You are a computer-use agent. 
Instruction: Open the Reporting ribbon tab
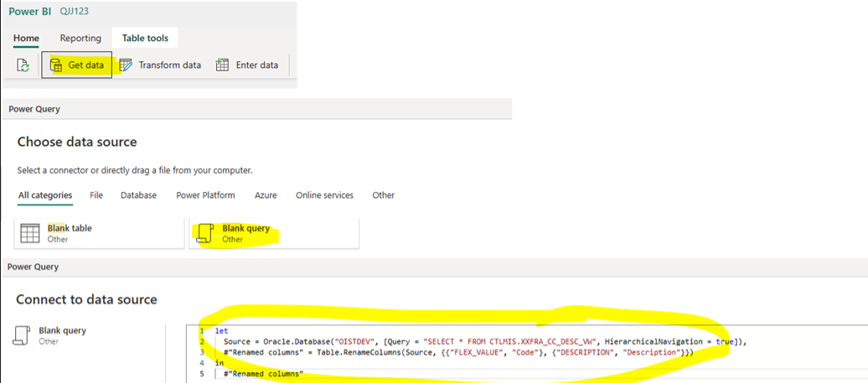80,39
